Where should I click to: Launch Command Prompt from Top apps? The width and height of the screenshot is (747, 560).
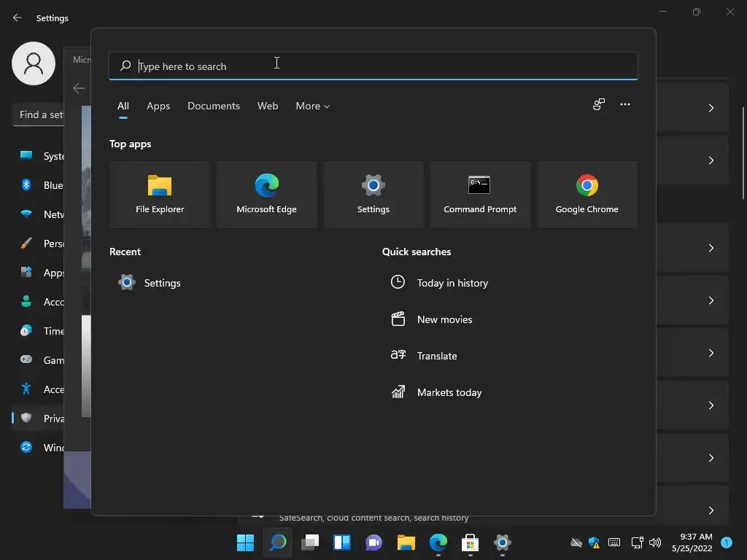[480, 194]
